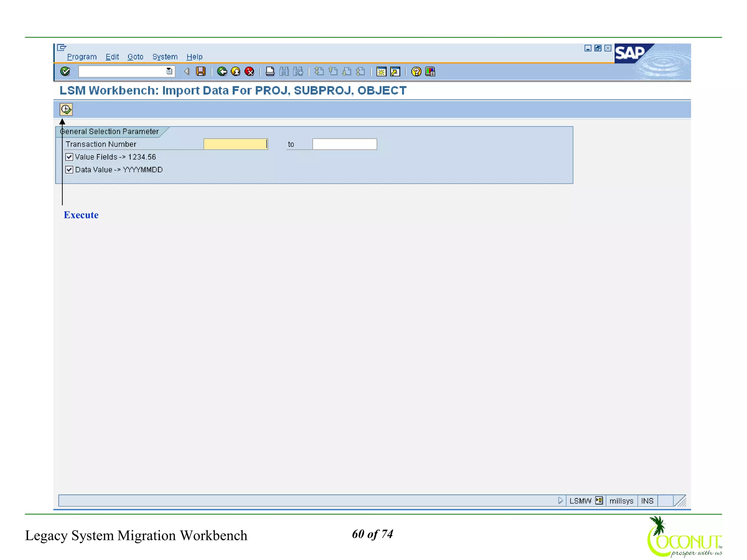
Task: Open the System menu
Action: point(165,57)
